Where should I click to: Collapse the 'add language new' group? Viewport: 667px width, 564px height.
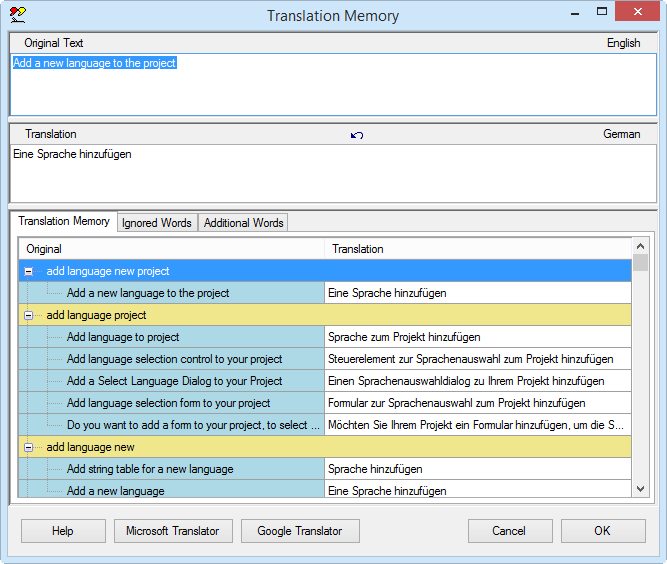click(x=29, y=447)
